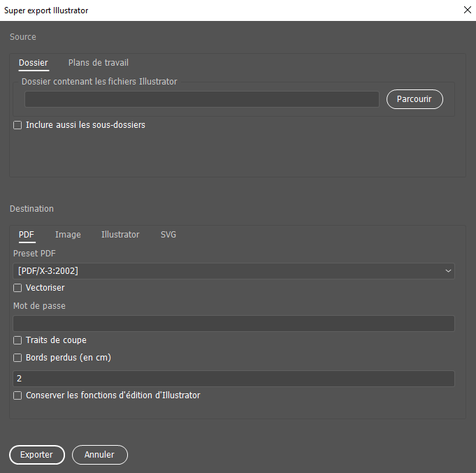The height and width of the screenshot is (473, 476).
Task: Switch to the Dossier source tab
Action: click(x=33, y=63)
